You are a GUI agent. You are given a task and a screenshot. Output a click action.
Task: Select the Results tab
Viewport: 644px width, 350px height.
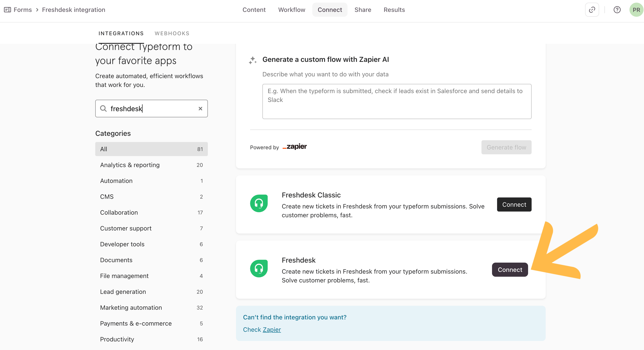[x=394, y=9]
